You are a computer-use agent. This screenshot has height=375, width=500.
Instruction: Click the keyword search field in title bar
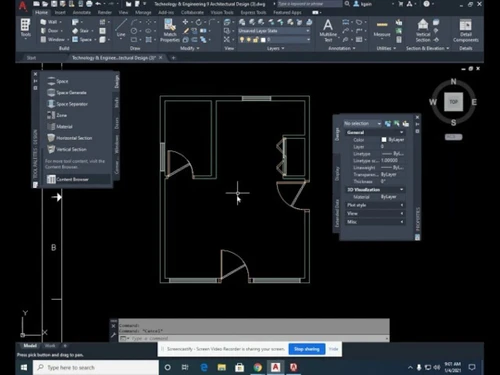[x=309, y=4]
